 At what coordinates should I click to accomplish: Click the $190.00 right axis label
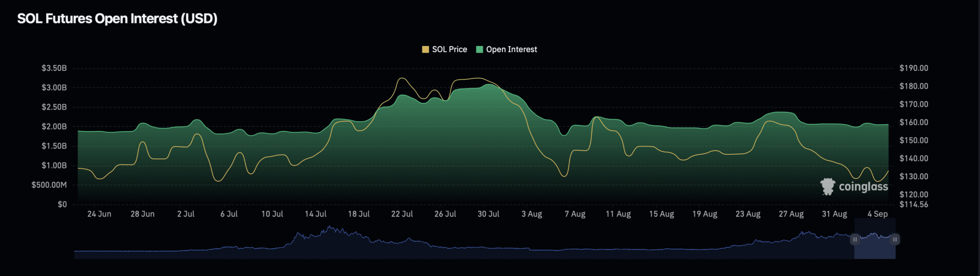913,68
